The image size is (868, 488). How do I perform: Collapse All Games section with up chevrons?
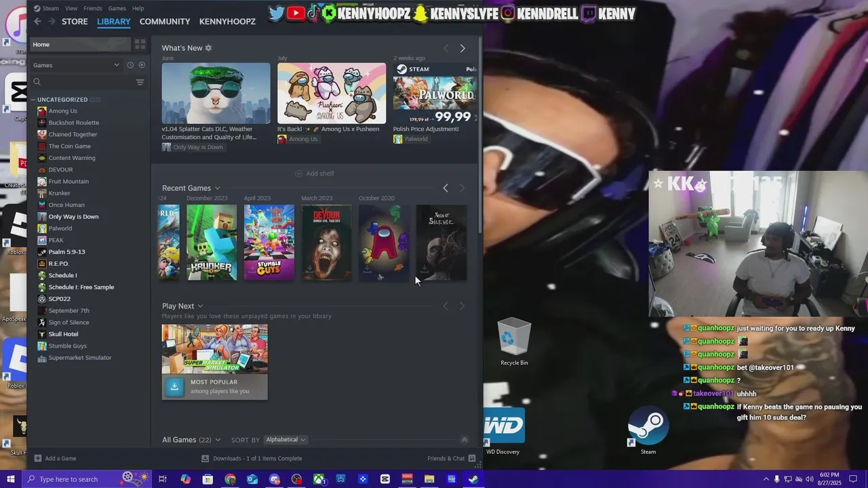click(x=464, y=440)
